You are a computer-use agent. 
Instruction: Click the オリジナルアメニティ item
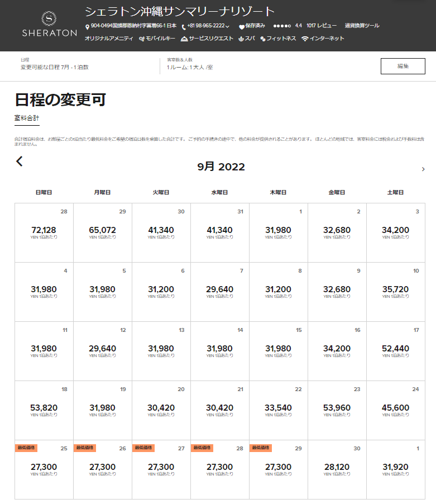109,39
